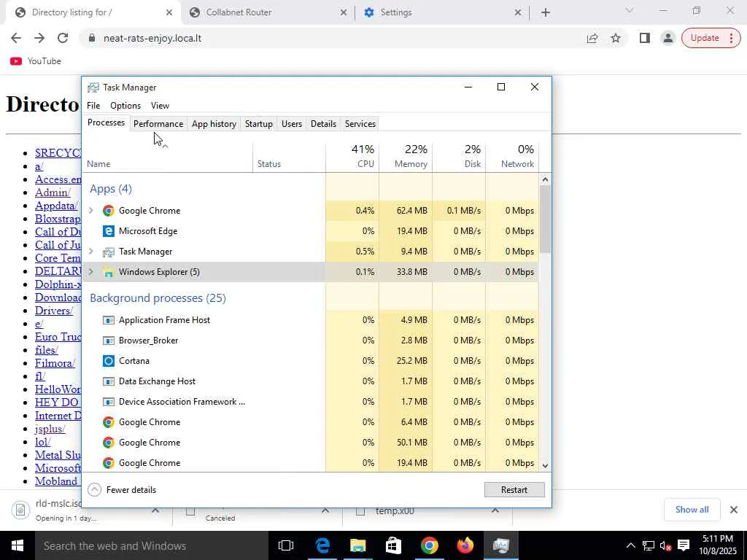Viewport: 747px width, 560px height.
Task: Click the Google Chrome app icon in Apps list
Action: pos(109,211)
